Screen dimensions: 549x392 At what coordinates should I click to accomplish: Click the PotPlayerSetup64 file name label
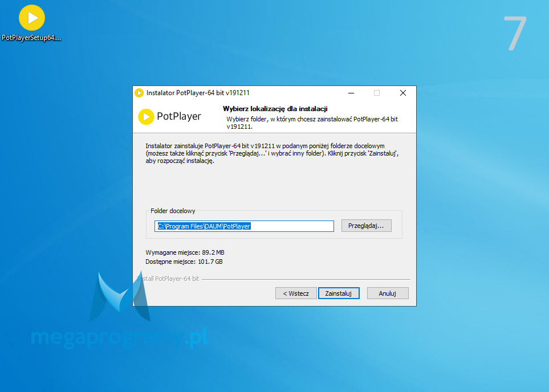[31, 38]
